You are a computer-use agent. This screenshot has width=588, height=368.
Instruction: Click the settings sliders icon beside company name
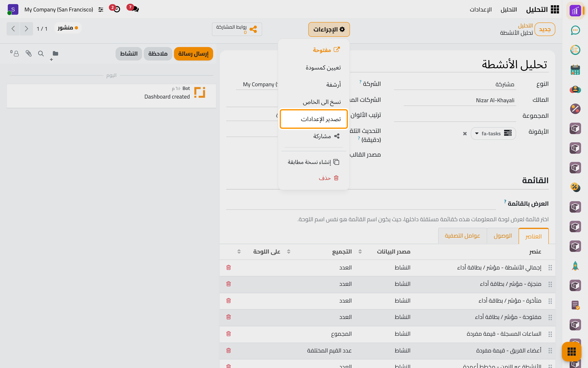pyautogui.click(x=100, y=10)
